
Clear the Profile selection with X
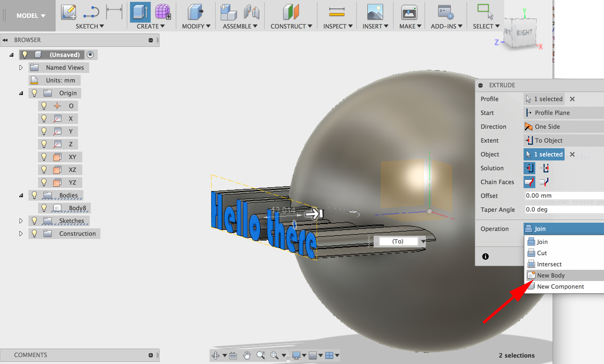pos(572,99)
